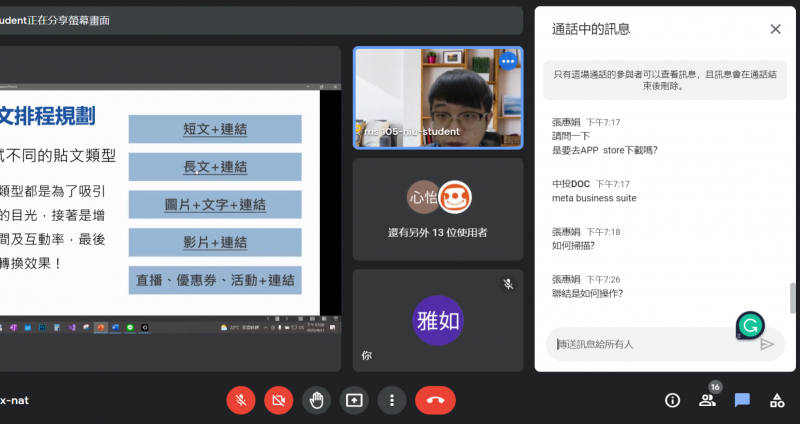Click the muted microphone indicator on your tile
Image resolution: width=800 pixels, height=424 pixels.
[508, 284]
